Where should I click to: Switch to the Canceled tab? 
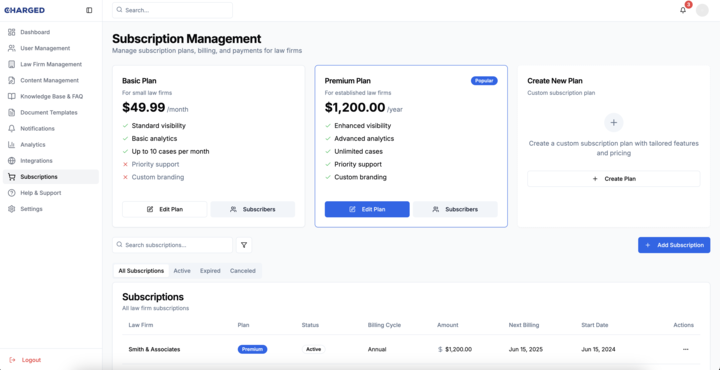tap(242, 271)
